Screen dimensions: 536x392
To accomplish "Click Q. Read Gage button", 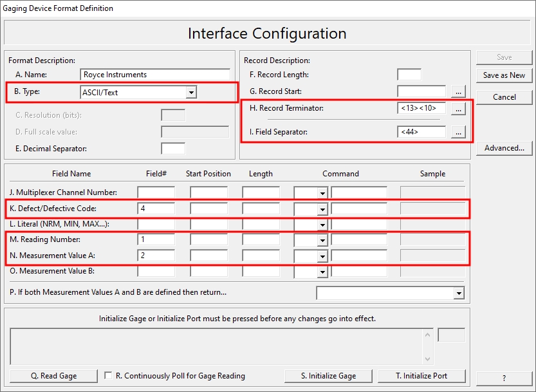I will click(x=53, y=376).
